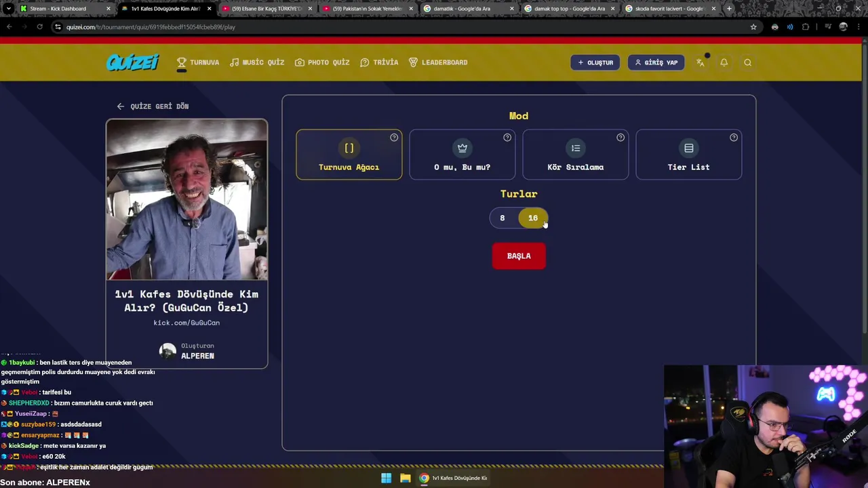This screenshot has height=488, width=868.
Task: Open the Leaderboard page
Action: click(438, 62)
